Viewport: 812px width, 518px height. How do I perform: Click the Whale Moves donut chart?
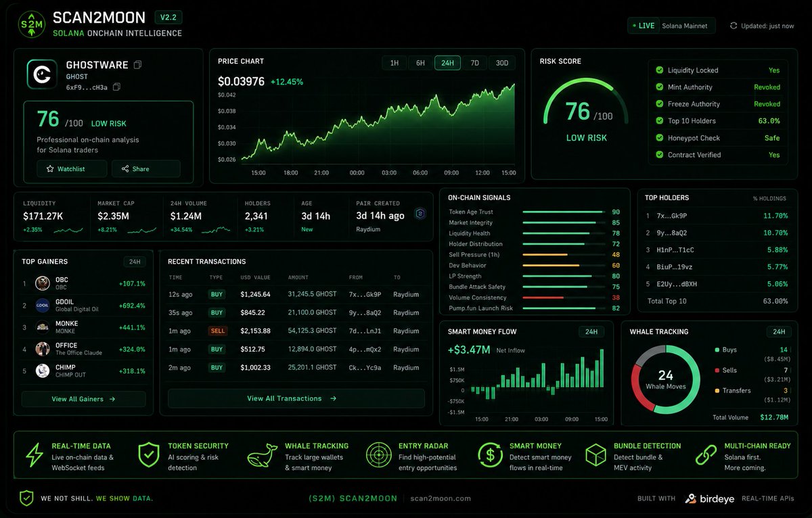point(665,379)
